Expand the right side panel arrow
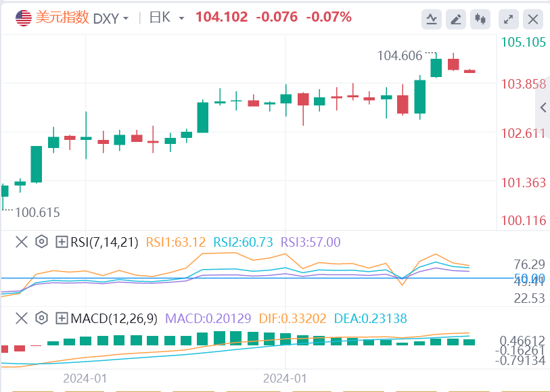This screenshot has height=392, width=550. coord(543,107)
